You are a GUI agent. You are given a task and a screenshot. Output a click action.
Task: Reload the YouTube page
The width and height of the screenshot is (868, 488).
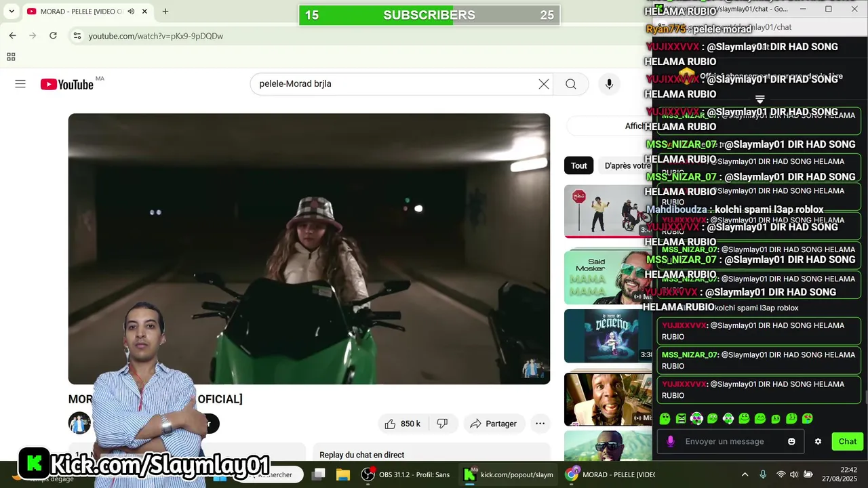53,35
